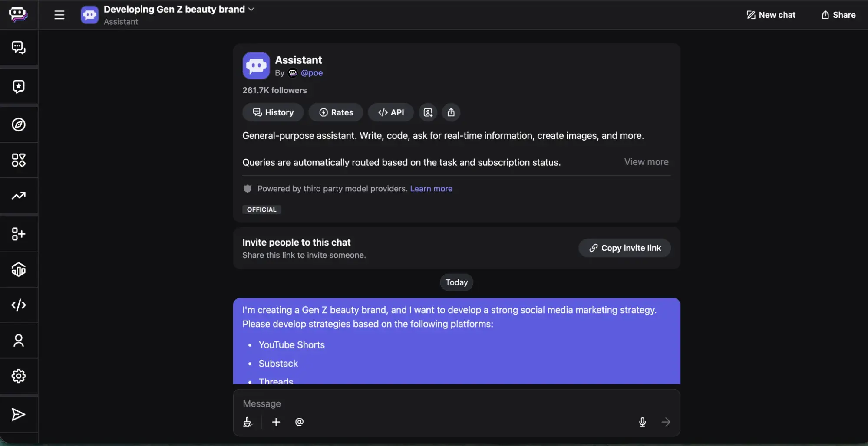Click Copy invite link button
868x446 pixels.
coord(624,248)
